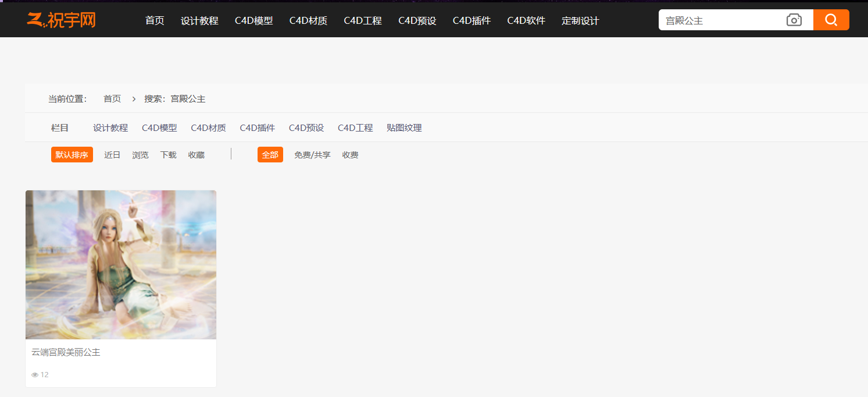Select 全部 price filter

[270, 155]
